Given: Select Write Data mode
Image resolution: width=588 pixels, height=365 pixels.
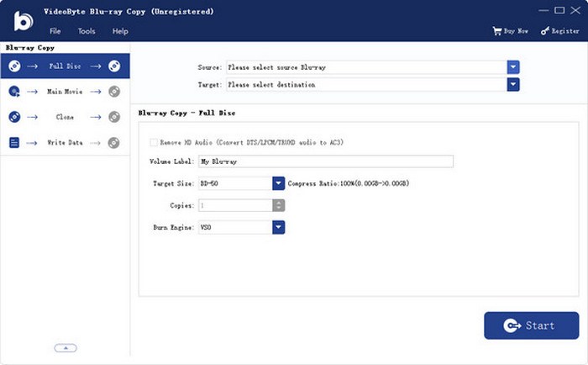Looking at the screenshot, I should (x=65, y=143).
